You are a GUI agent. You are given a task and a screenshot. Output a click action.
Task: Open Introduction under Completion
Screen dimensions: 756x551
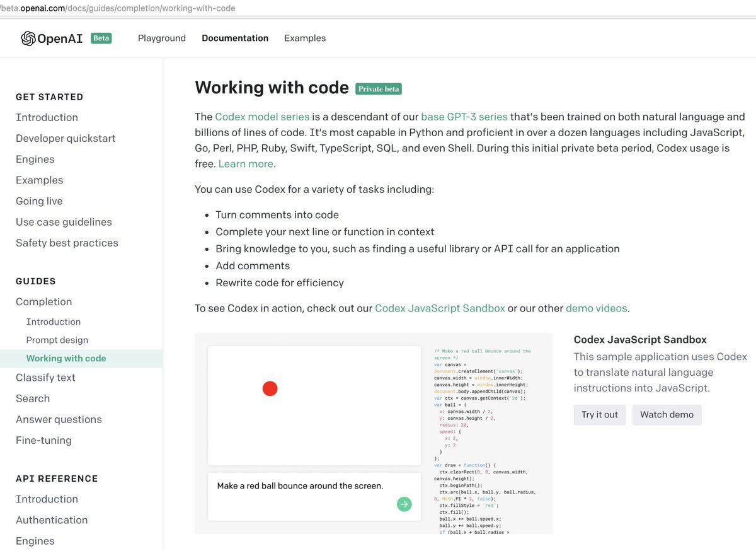54,322
